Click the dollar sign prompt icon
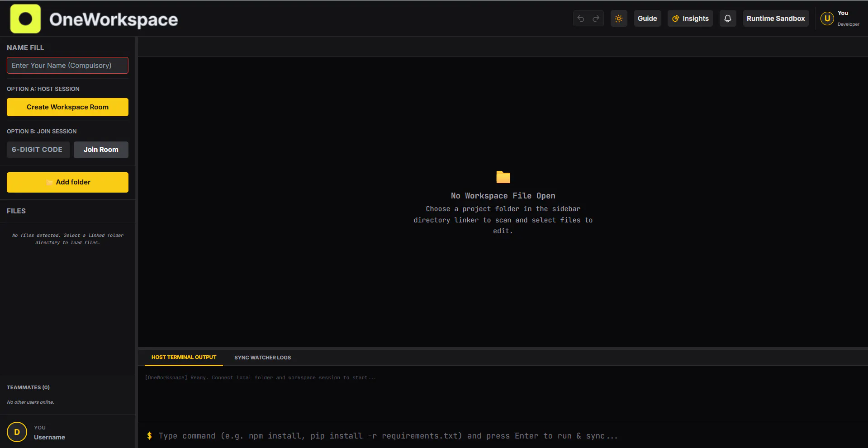The width and height of the screenshot is (868, 448). click(x=149, y=436)
